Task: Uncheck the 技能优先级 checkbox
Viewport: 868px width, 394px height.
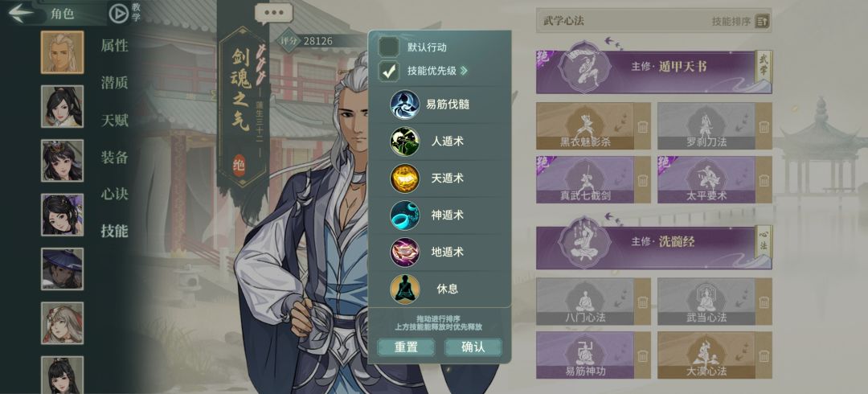Action: (389, 71)
